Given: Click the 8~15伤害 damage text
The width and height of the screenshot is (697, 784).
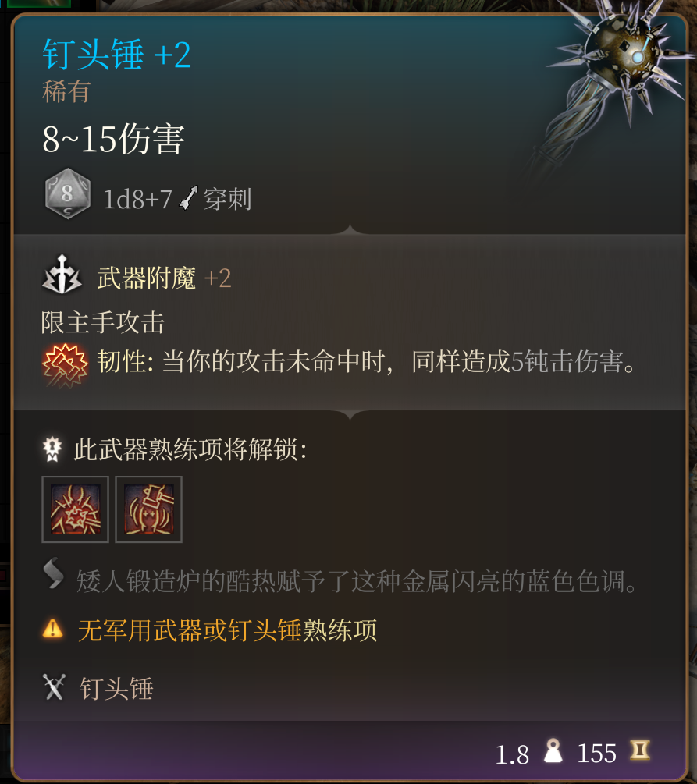Looking at the screenshot, I should 114,139.
